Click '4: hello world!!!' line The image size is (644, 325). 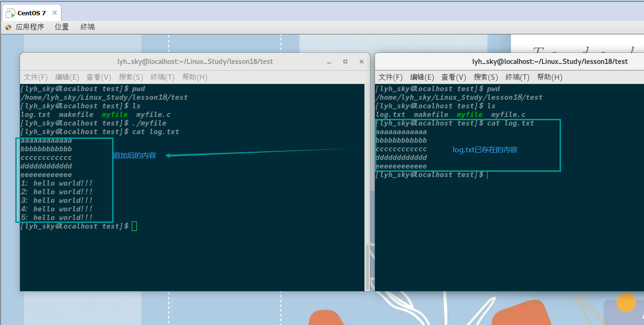click(57, 209)
